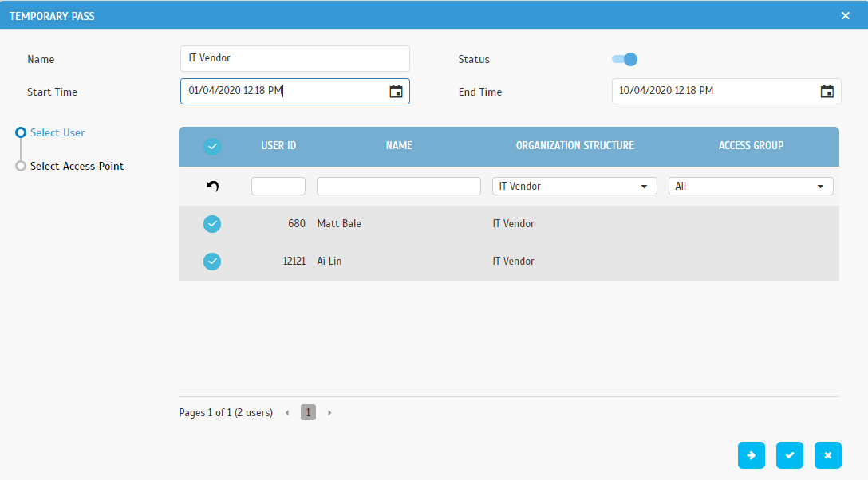Click the Ai Lin name cell
This screenshot has height=480, width=868.
click(x=329, y=261)
